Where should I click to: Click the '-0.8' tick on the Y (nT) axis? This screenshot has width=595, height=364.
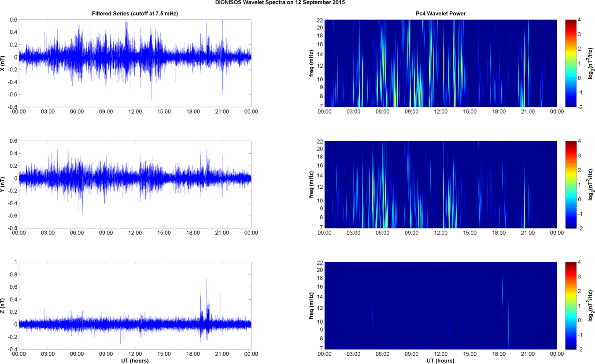tap(12, 228)
